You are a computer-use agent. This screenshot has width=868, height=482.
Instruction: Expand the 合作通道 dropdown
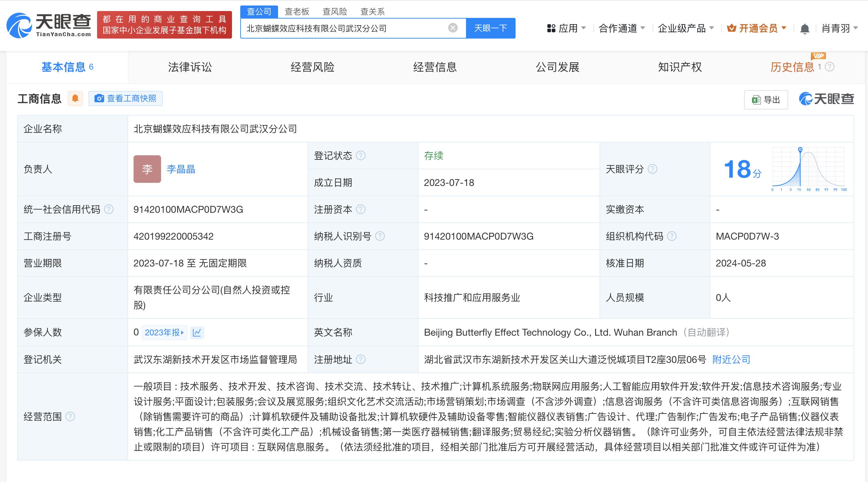click(x=622, y=28)
